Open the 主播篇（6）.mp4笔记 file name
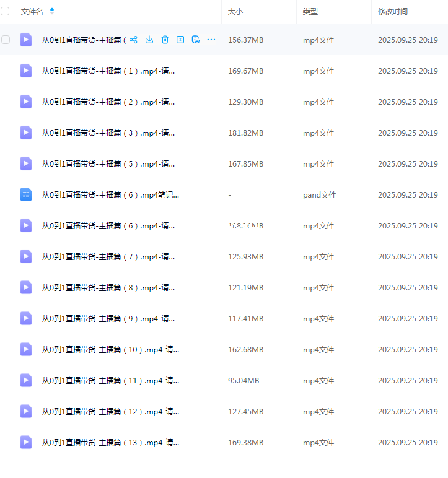 coord(110,194)
